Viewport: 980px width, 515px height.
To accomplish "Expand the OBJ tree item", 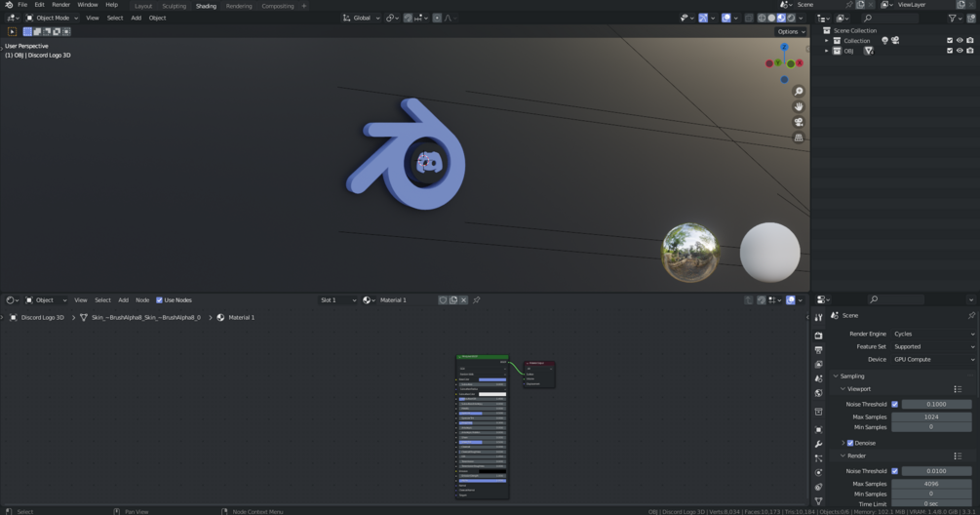I will [x=827, y=51].
